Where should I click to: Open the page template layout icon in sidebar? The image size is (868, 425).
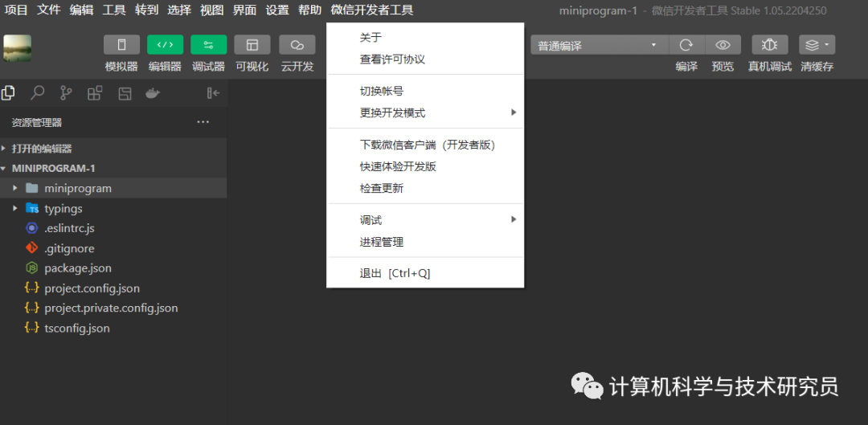(x=125, y=93)
